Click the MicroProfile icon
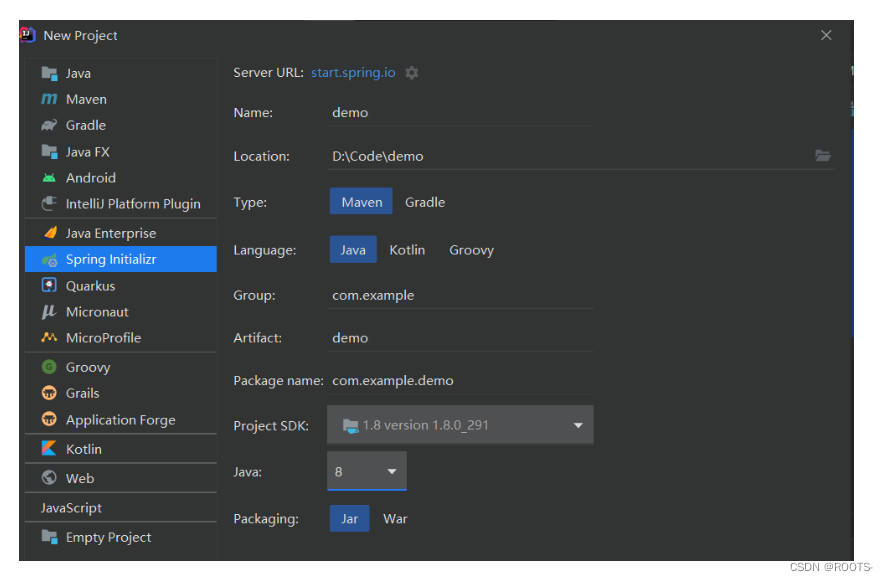 point(49,338)
